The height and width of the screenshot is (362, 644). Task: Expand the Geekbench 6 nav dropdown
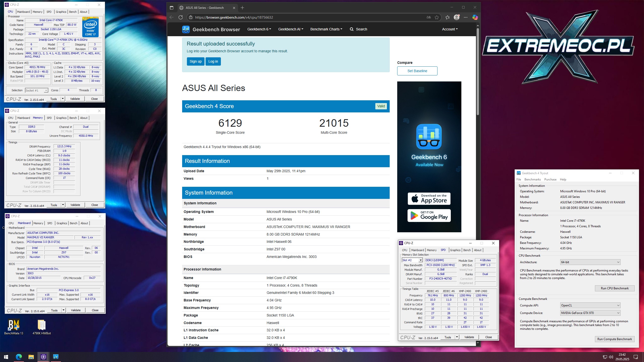[x=259, y=29]
